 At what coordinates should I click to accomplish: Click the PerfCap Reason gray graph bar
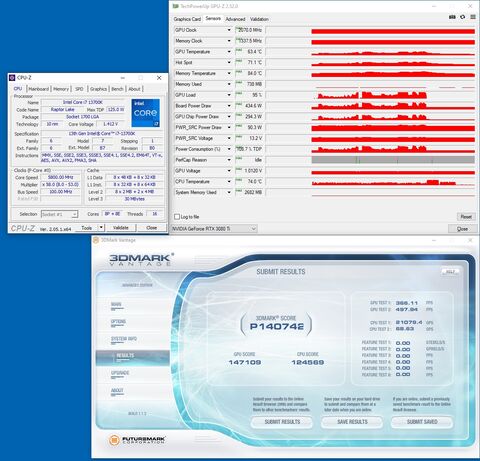393,160
